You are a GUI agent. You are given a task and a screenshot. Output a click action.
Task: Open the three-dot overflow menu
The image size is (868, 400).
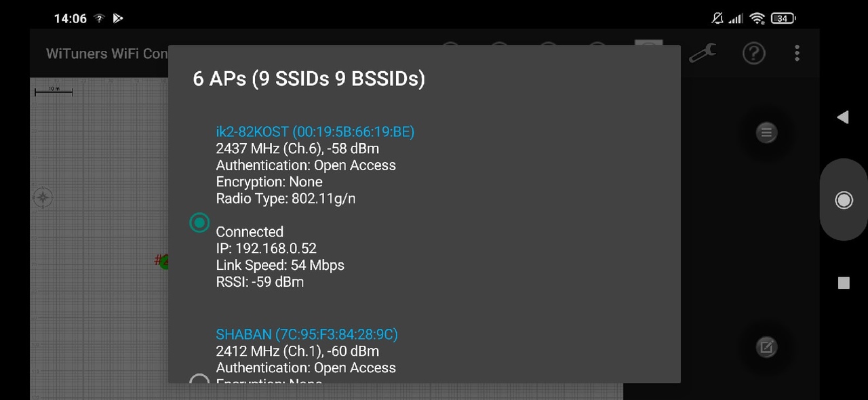(797, 53)
